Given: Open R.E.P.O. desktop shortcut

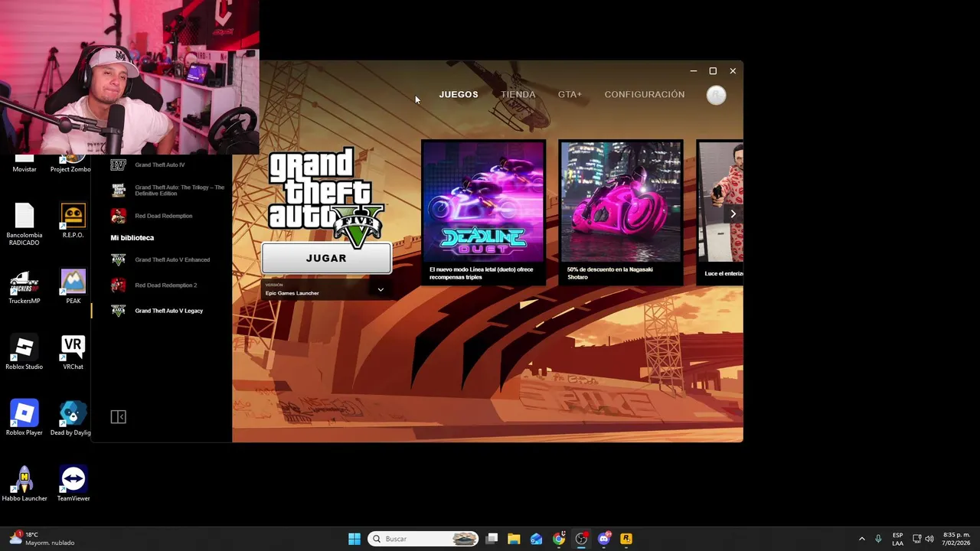Looking at the screenshot, I should click(x=73, y=222).
